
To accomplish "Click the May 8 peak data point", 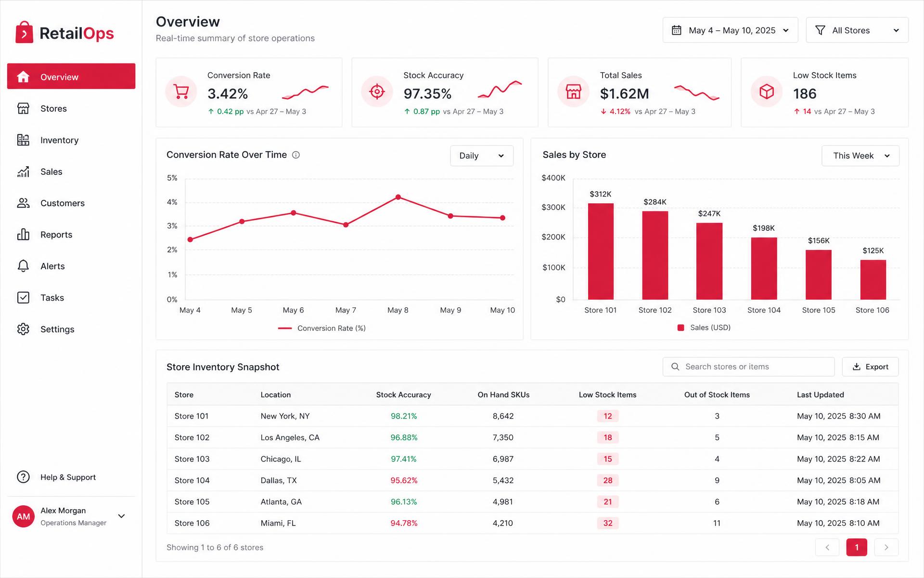I will [x=398, y=197].
